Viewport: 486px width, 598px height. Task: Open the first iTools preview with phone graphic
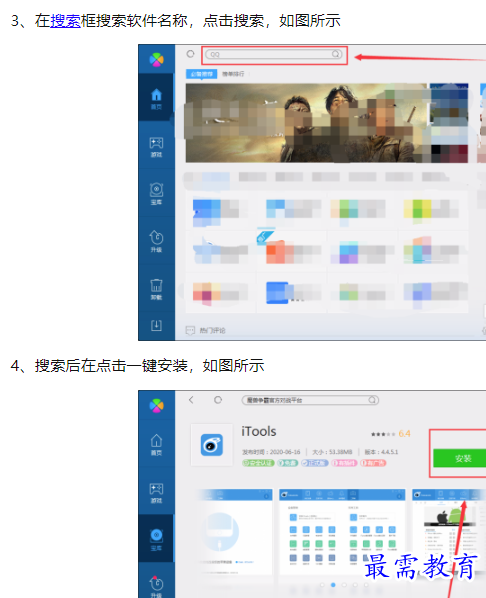234,532
